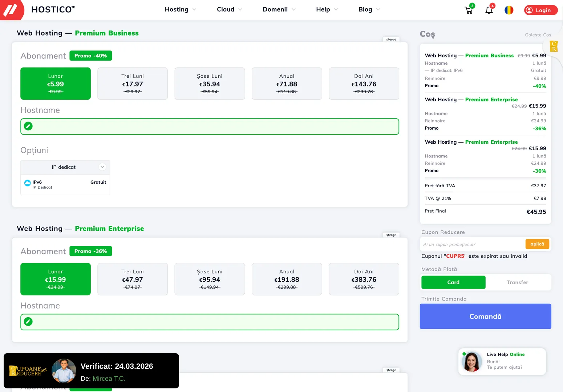The height and width of the screenshot is (392, 563).
Task: Open the notifications bell
Action: (489, 10)
